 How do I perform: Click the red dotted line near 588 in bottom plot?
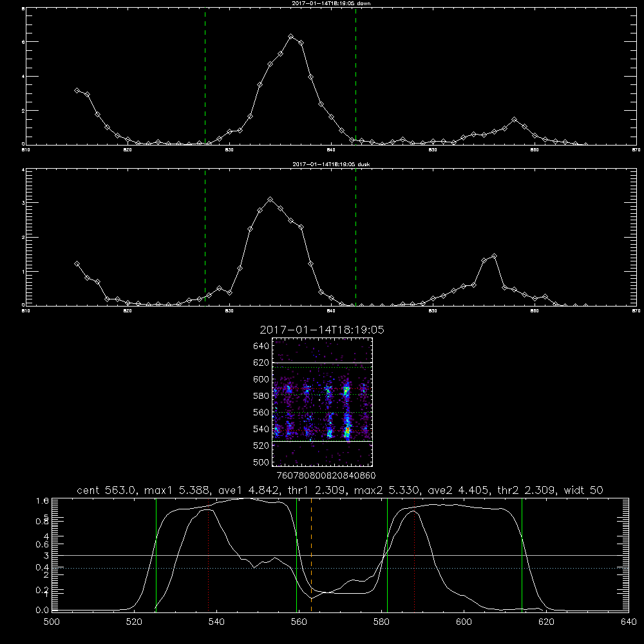pos(414,555)
